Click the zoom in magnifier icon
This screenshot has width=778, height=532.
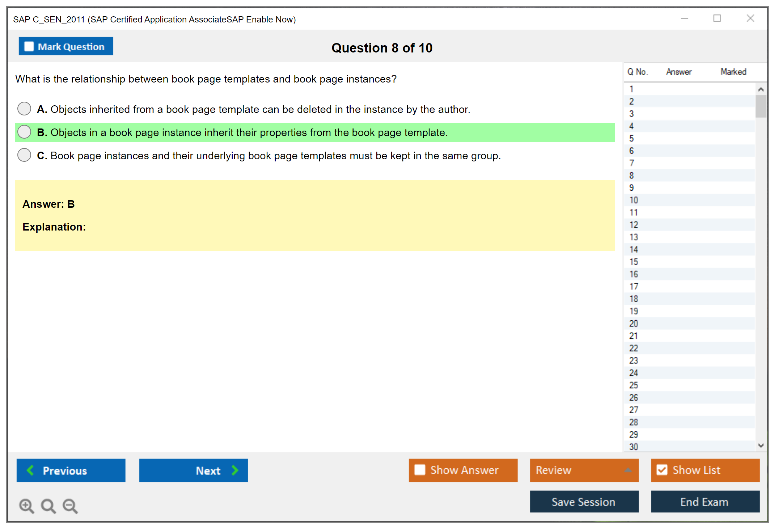point(26,506)
